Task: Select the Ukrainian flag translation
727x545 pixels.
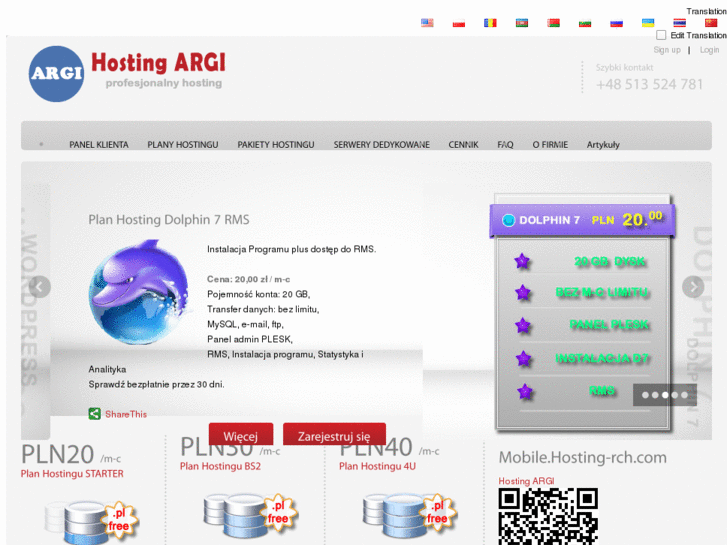Action: pos(648,23)
